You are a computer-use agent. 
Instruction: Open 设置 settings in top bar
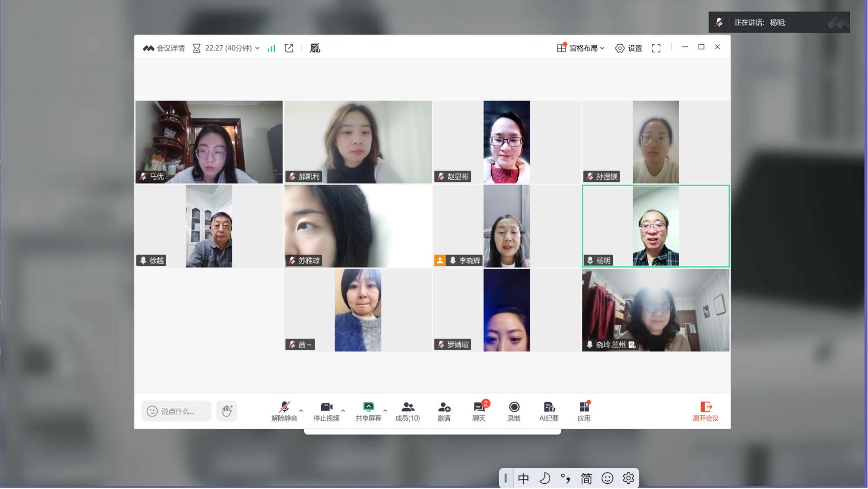[629, 48]
